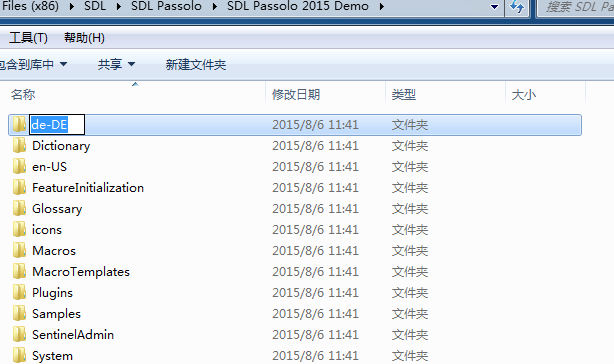Click the Dictionary folder icon
This screenshot has width=614, height=364.
pyautogui.click(x=19, y=146)
